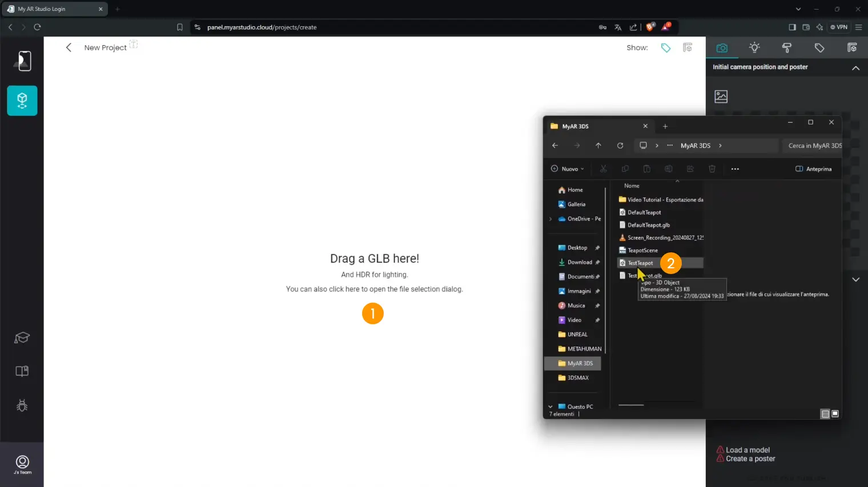Expand the lower collapsed section chevron
Screen dimensions: 868x487
[x=855, y=279]
